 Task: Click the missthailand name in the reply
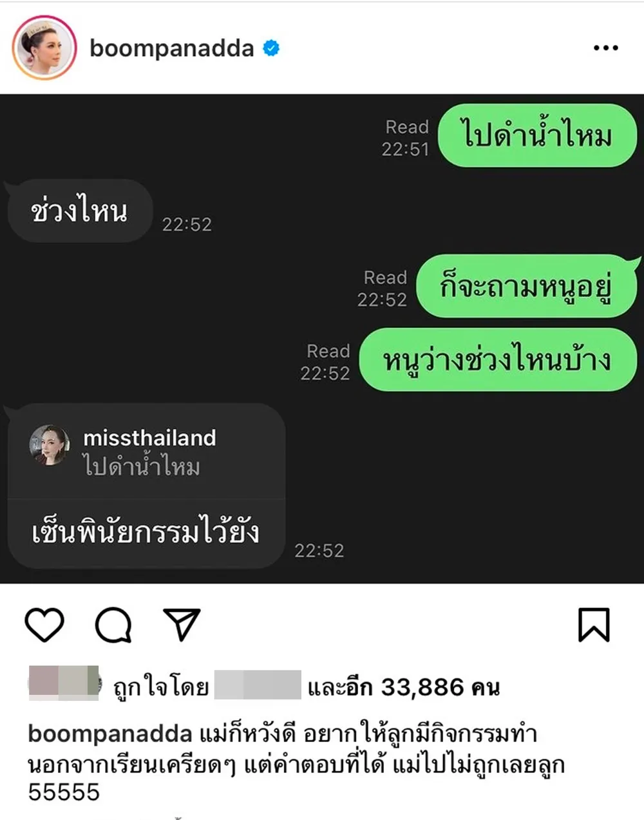pos(149,438)
